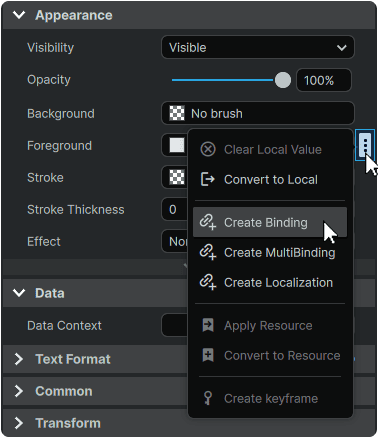
Task: Select Create Localization menu item
Action: 270,282
